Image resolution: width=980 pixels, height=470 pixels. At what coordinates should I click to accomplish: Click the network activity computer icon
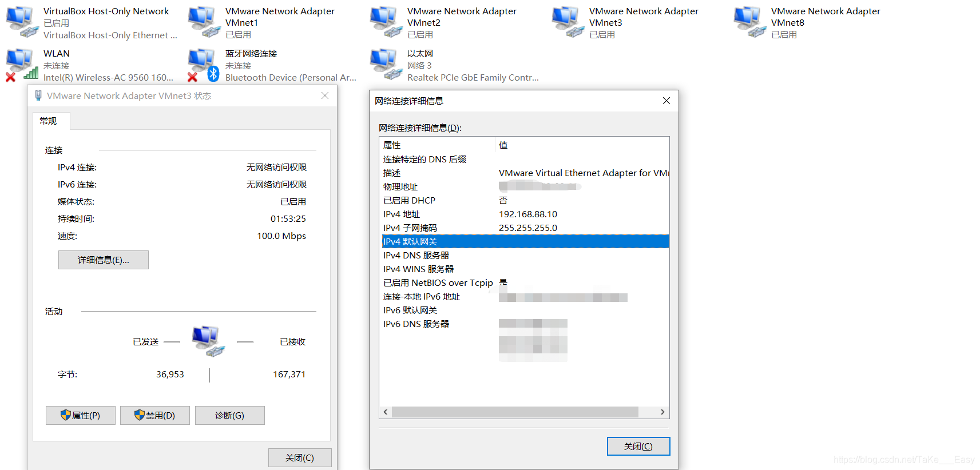pos(208,341)
